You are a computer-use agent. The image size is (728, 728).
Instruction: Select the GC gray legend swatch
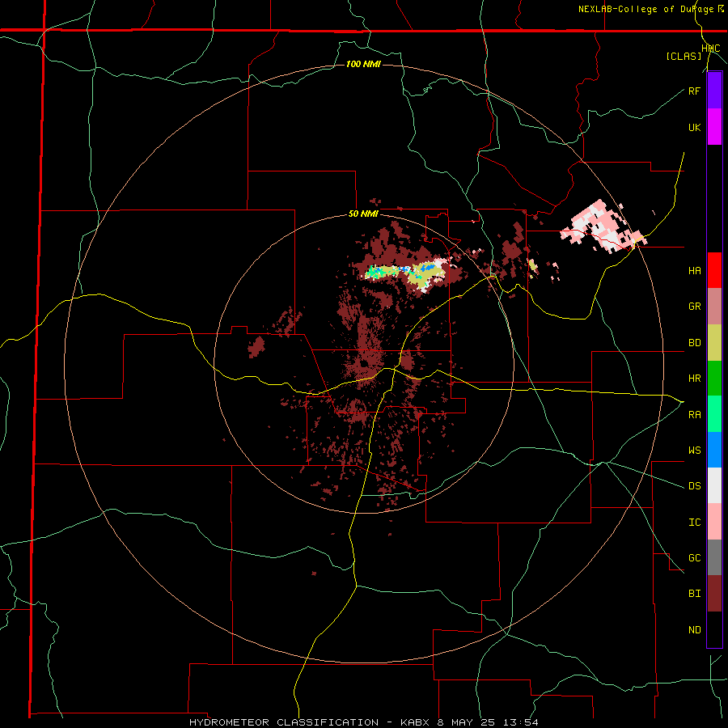(x=714, y=557)
